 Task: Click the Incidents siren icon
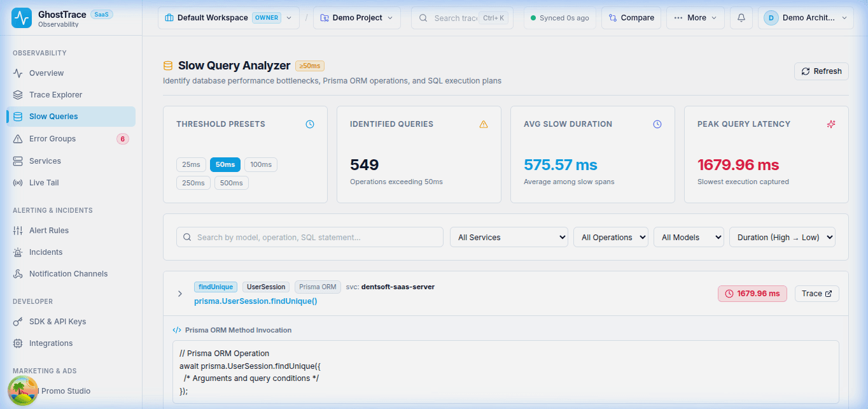click(18, 252)
